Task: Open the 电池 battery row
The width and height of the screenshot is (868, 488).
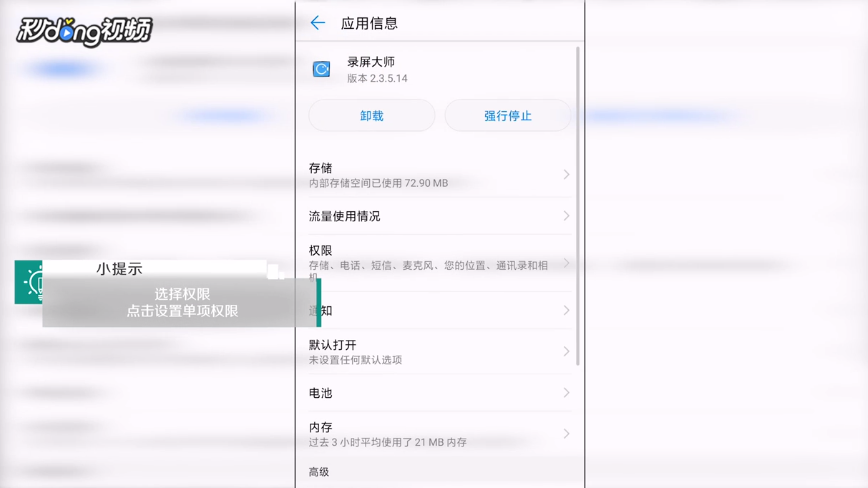Action: pyautogui.click(x=440, y=393)
